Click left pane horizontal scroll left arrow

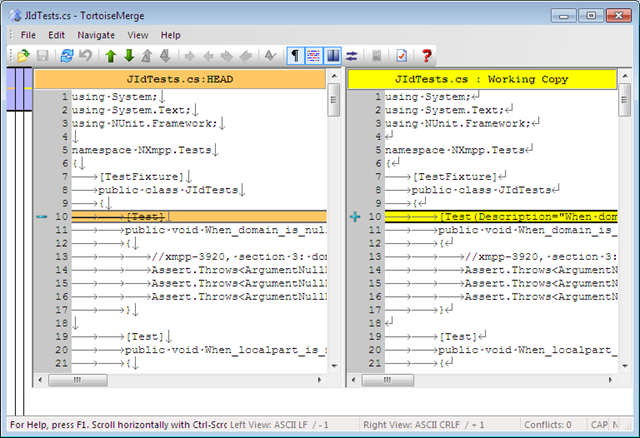(40, 380)
